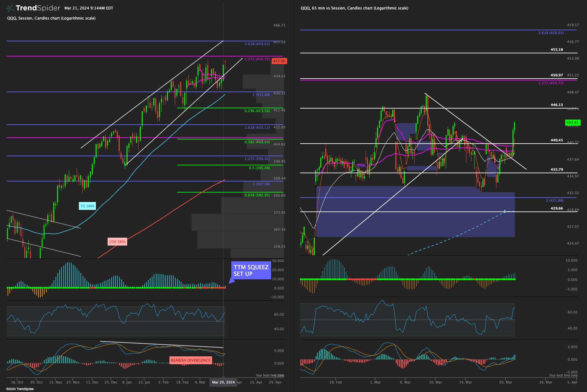
Task: Click the QQQ 65 min chart title
Action: (354, 8)
